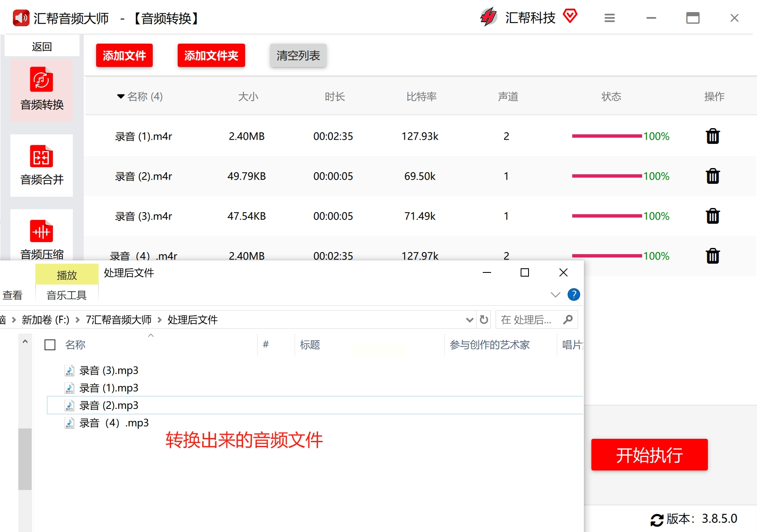Refresh the Explorer folder view
Image resolution: width=757 pixels, height=532 pixels.
pyautogui.click(x=484, y=320)
